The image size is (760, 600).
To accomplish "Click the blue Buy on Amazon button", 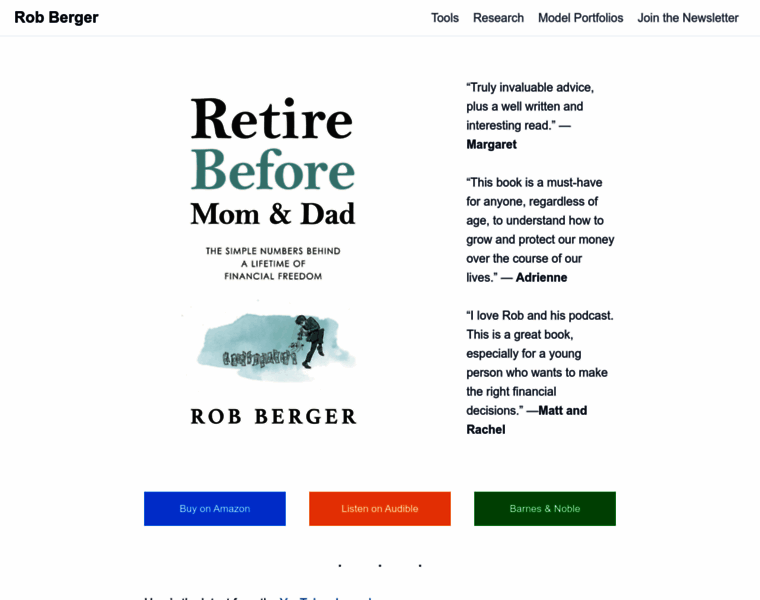I will point(215,508).
